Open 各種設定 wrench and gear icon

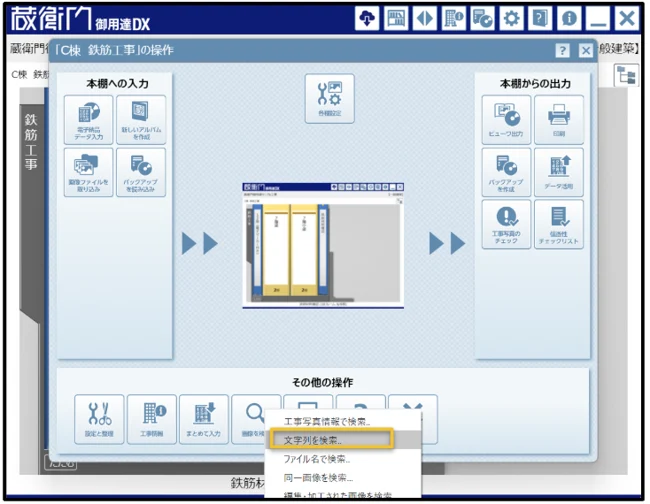click(x=329, y=100)
